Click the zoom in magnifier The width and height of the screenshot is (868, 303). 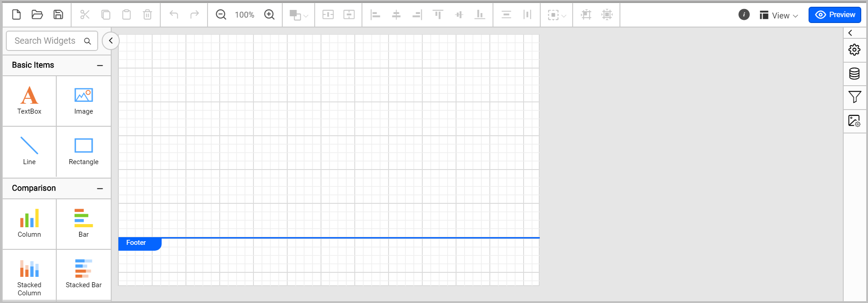click(x=269, y=15)
